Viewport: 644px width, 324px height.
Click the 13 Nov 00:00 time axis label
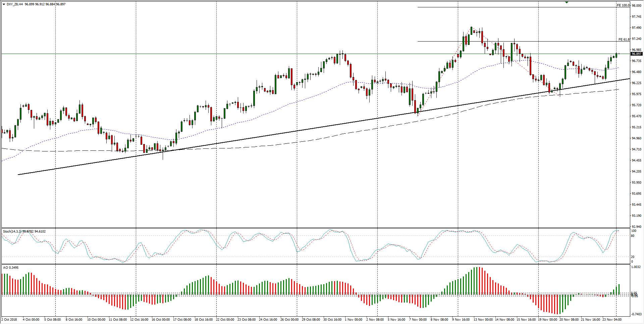tap(483, 320)
